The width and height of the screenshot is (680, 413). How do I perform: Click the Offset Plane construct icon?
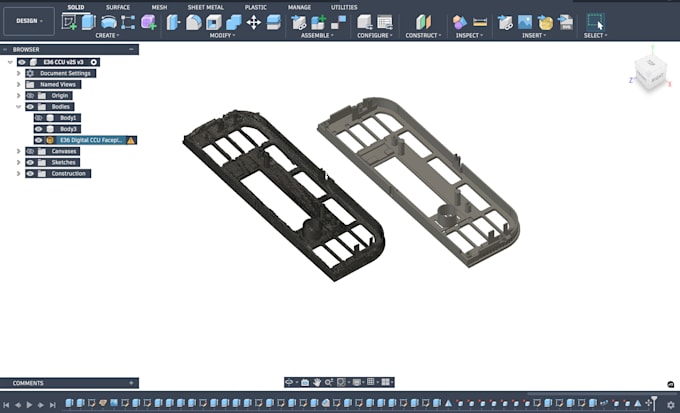(423, 22)
